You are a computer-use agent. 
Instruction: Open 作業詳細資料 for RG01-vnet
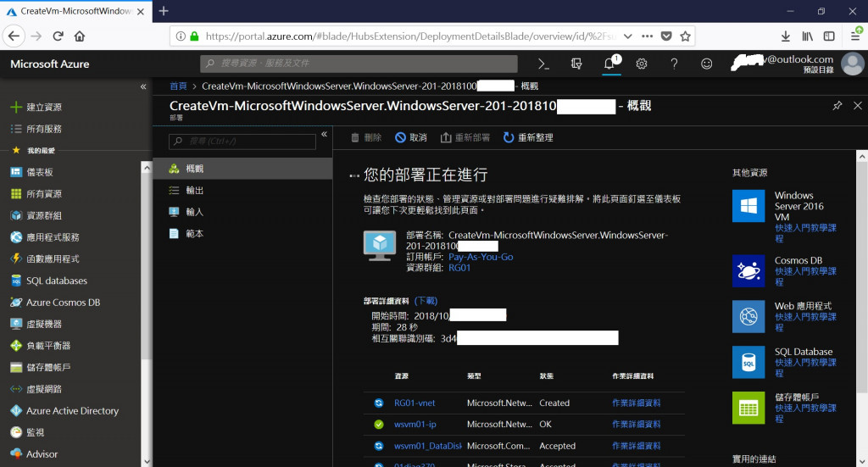tap(636, 403)
